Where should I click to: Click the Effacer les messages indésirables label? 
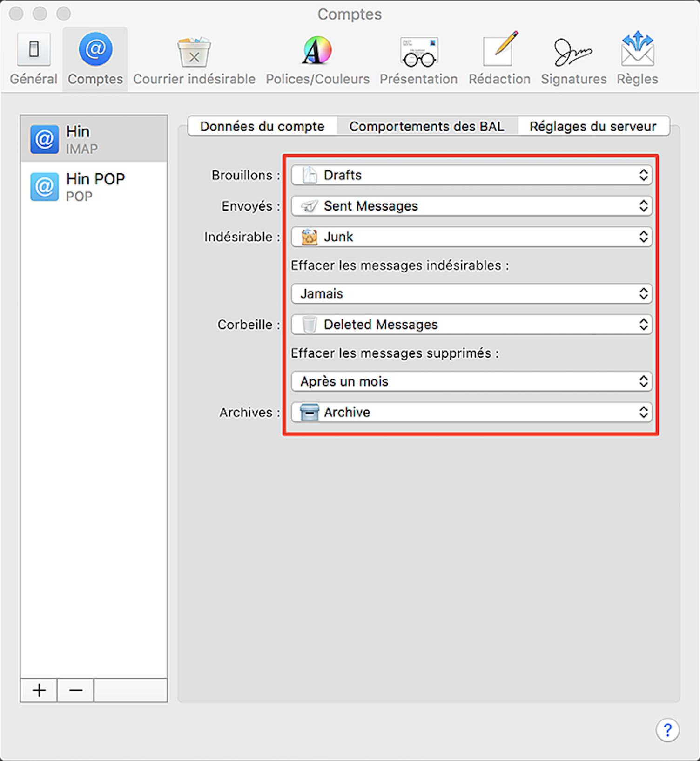(x=400, y=265)
